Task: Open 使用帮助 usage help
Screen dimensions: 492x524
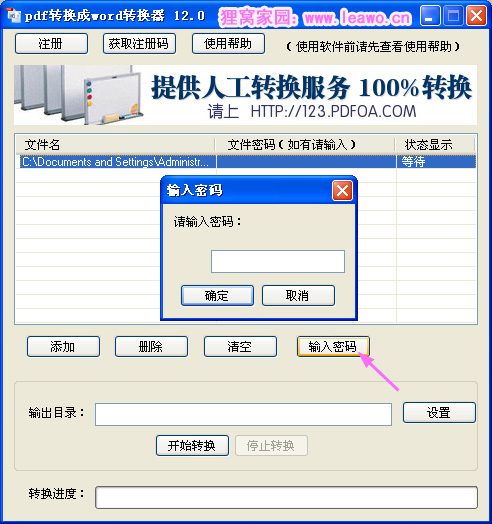Action: pos(228,43)
